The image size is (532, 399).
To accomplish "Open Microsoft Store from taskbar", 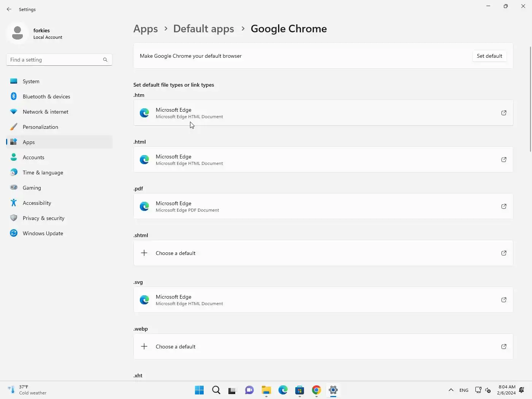I will coord(300,390).
